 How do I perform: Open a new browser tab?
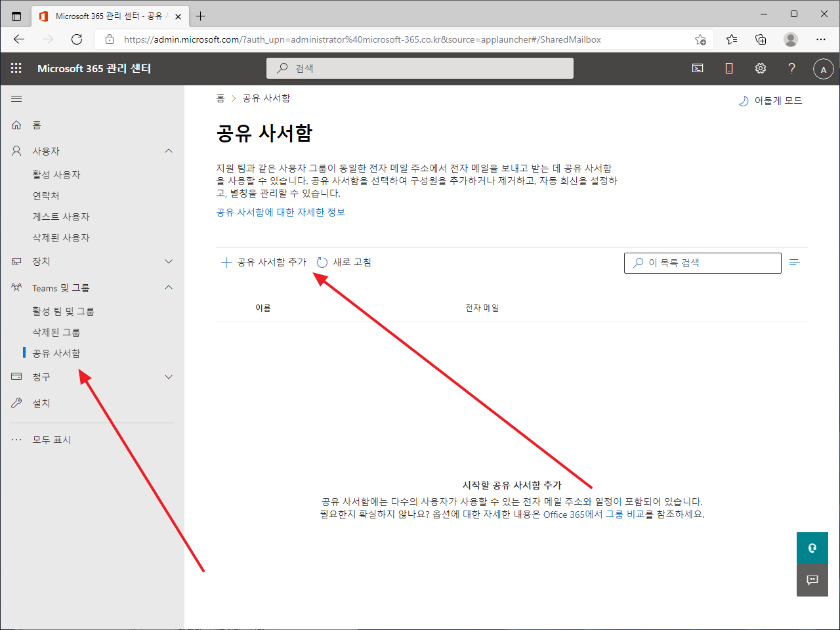click(x=201, y=16)
